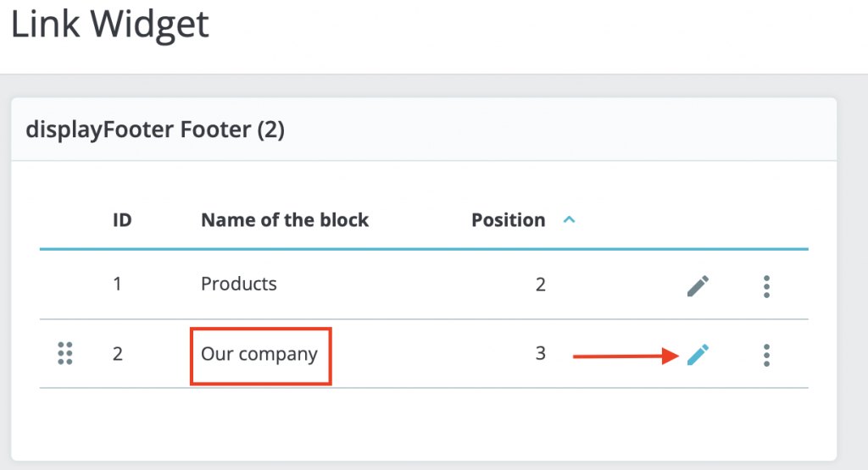This screenshot has width=868, height=470.
Task: Edit the Products block with pencil icon
Action: click(698, 286)
